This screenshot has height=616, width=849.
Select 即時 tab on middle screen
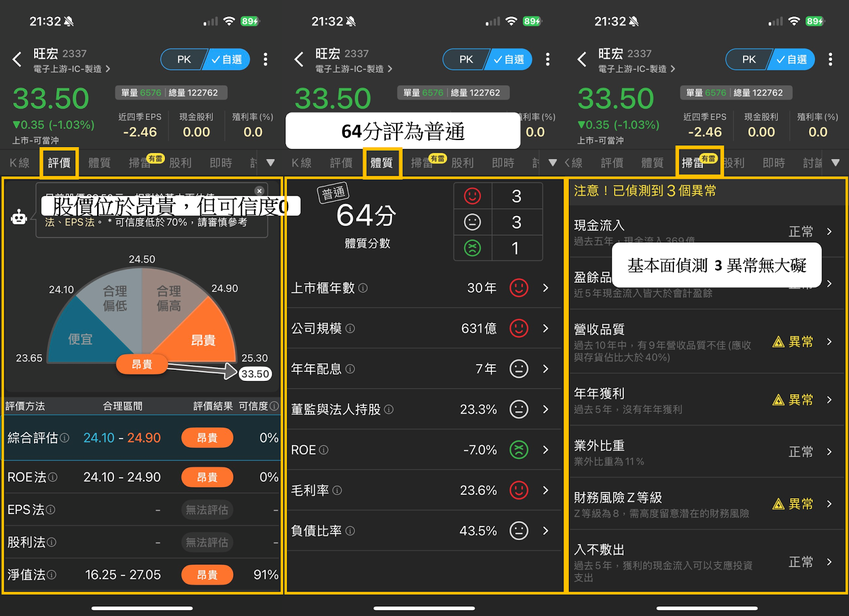[503, 163]
